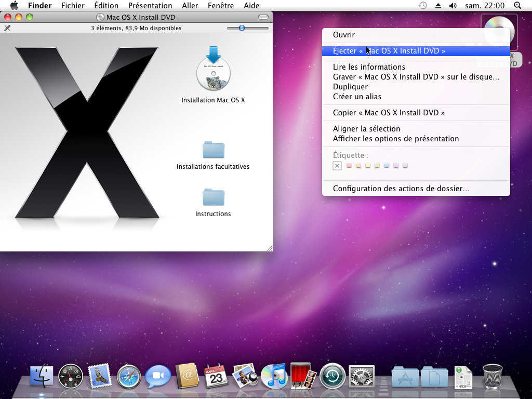
Task: Click the Spotlight magnifying glass icon
Action: [517, 6]
